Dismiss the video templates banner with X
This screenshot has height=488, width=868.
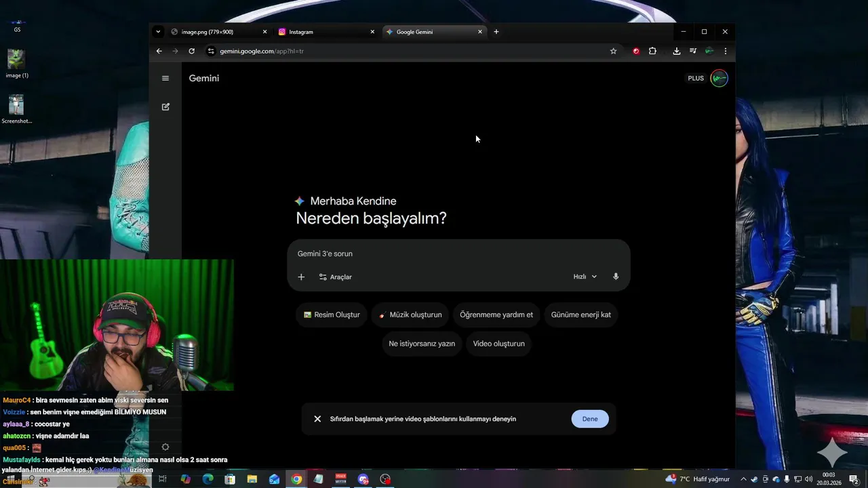coord(317,419)
